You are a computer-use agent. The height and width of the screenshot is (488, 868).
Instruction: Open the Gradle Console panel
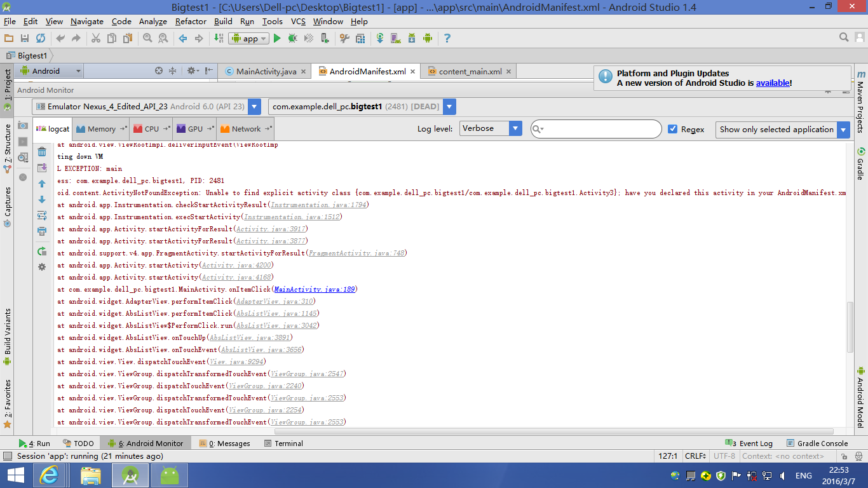tap(817, 444)
